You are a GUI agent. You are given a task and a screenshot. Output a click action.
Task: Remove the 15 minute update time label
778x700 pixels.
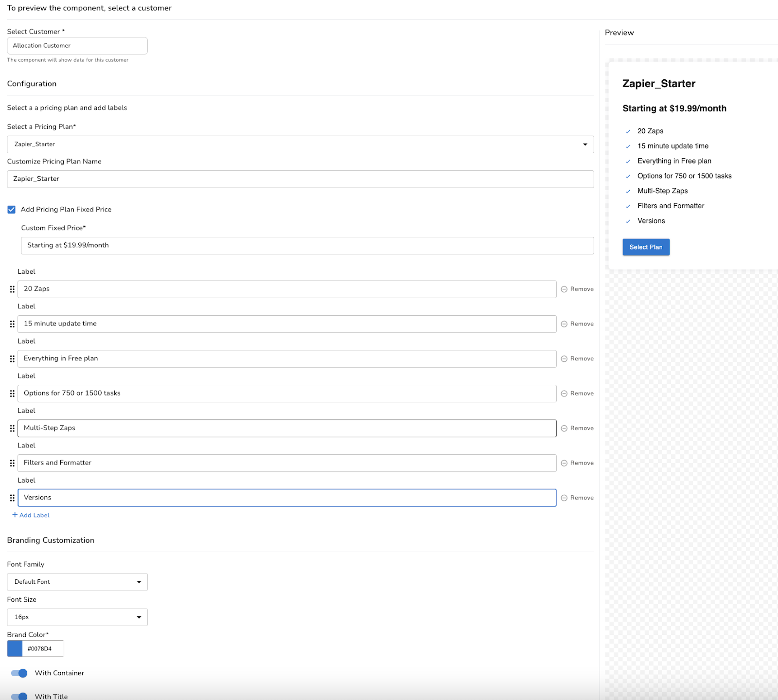[577, 324]
